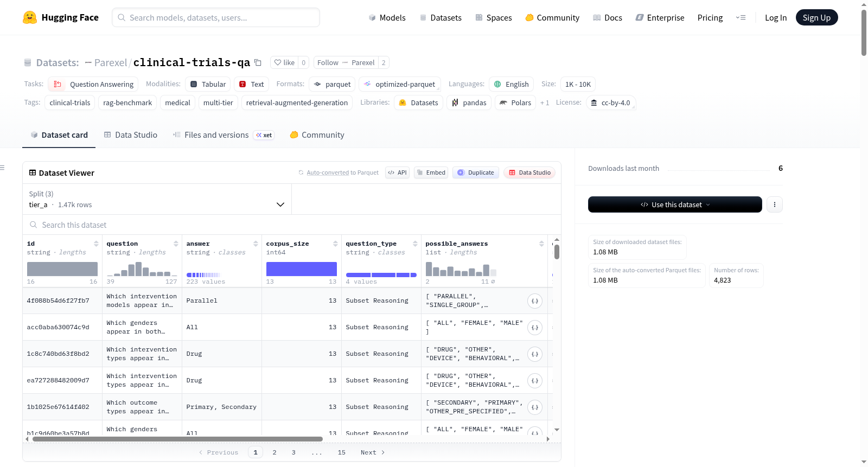Sort by the possible_answers column
Viewport: 868px width, 467px height.
[541, 244]
